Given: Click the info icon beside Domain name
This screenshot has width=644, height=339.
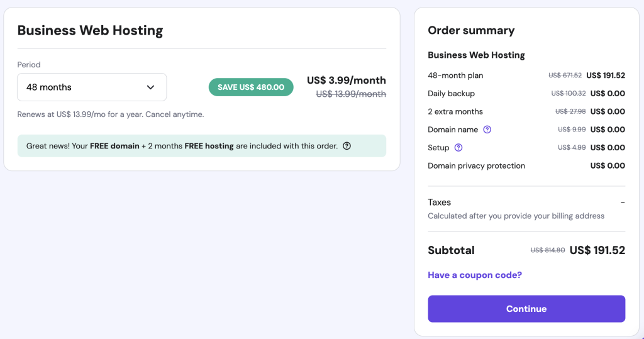Looking at the screenshot, I should [x=487, y=130].
